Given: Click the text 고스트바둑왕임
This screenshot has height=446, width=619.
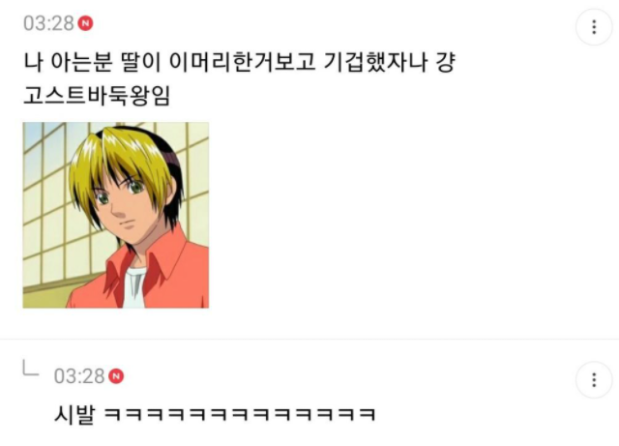Looking at the screenshot, I should point(97,95).
